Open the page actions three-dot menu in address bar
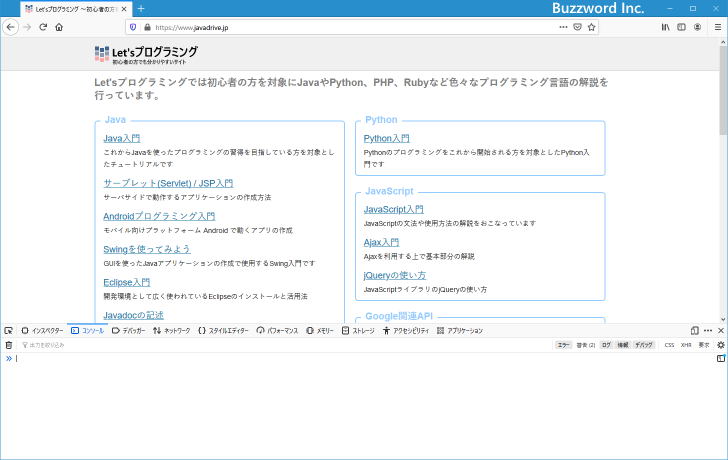 (563, 27)
